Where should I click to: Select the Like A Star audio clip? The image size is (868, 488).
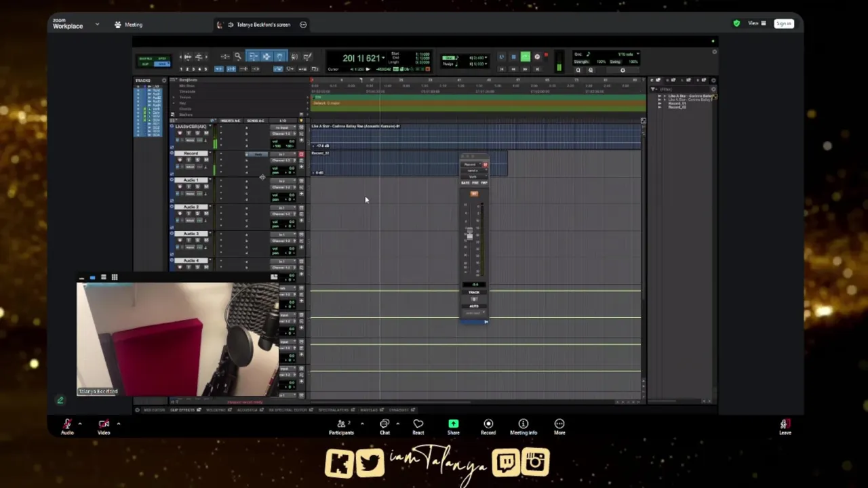tap(475, 136)
